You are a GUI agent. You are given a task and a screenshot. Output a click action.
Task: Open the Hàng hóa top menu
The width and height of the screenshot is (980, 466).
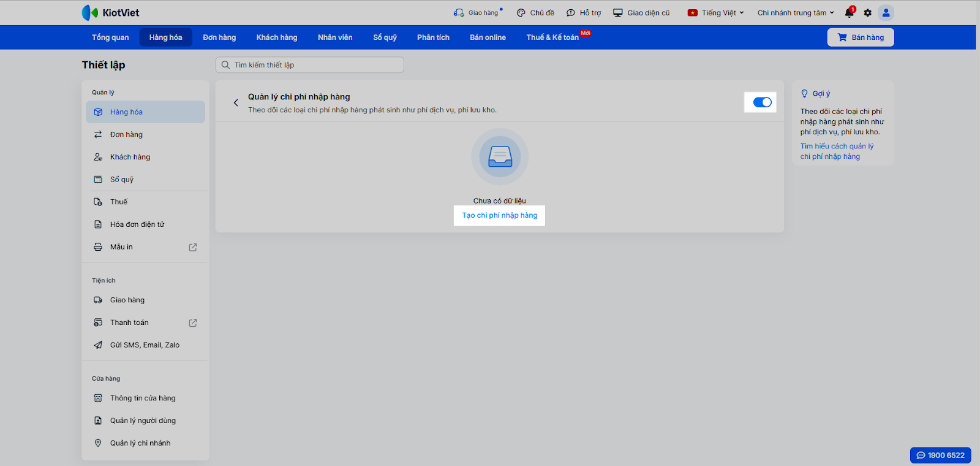165,37
